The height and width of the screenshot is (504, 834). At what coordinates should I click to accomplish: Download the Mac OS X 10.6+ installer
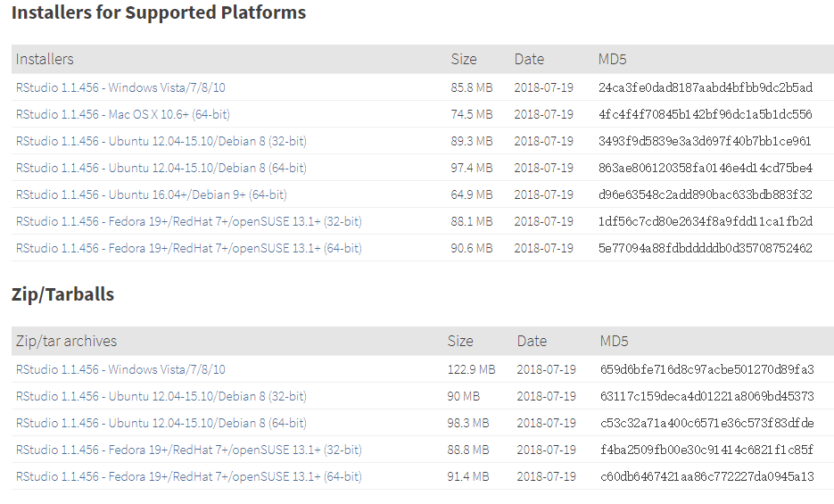122,114
